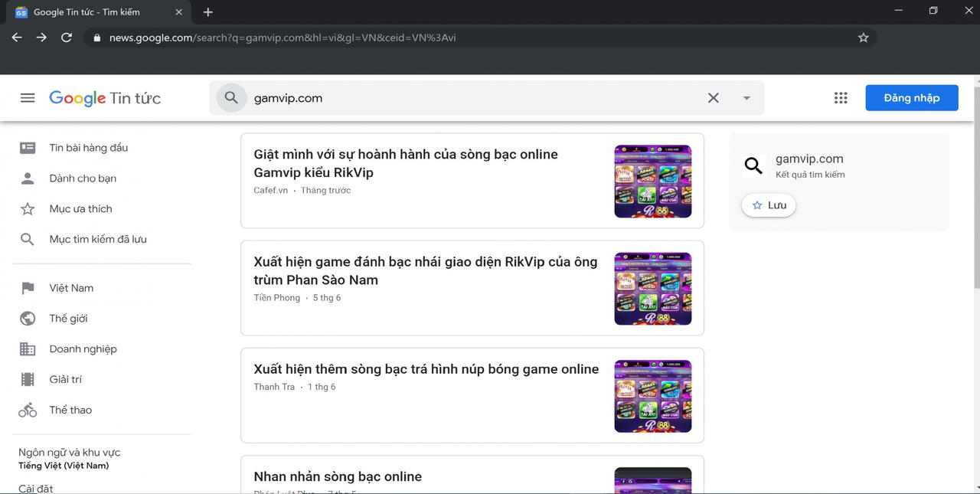The image size is (980, 494).
Task: Open the Google apps grid
Action: [x=841, y=97]
